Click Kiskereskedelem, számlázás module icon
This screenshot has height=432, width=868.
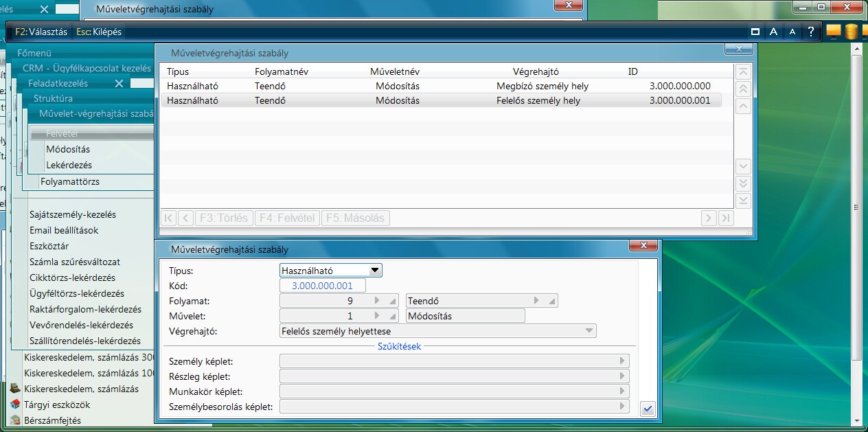click(x=15, y=389)
